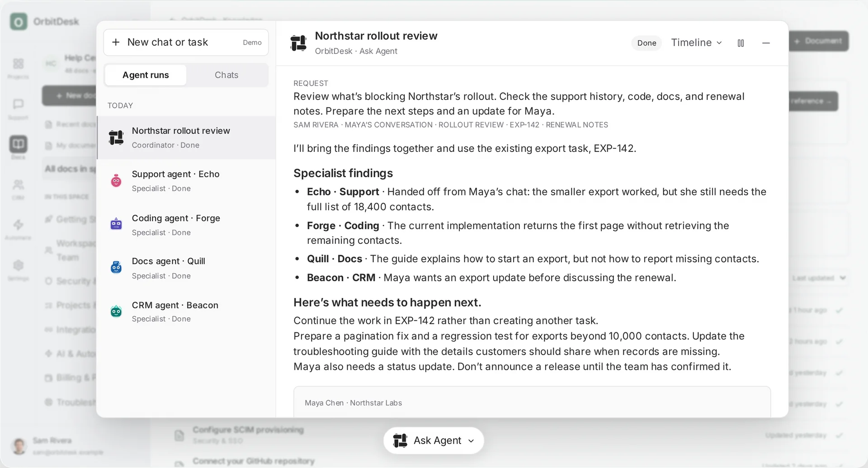The image size is (868, 468).
Task: Click the Forge purple robot avatar
Action: coord(116,224)
